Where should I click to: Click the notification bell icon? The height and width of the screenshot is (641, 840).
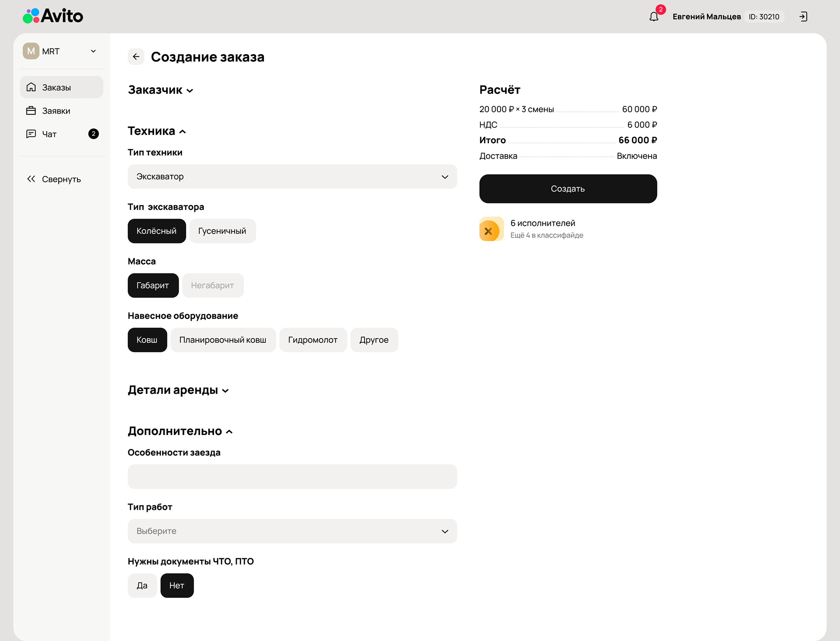click(x=654, y=17)
